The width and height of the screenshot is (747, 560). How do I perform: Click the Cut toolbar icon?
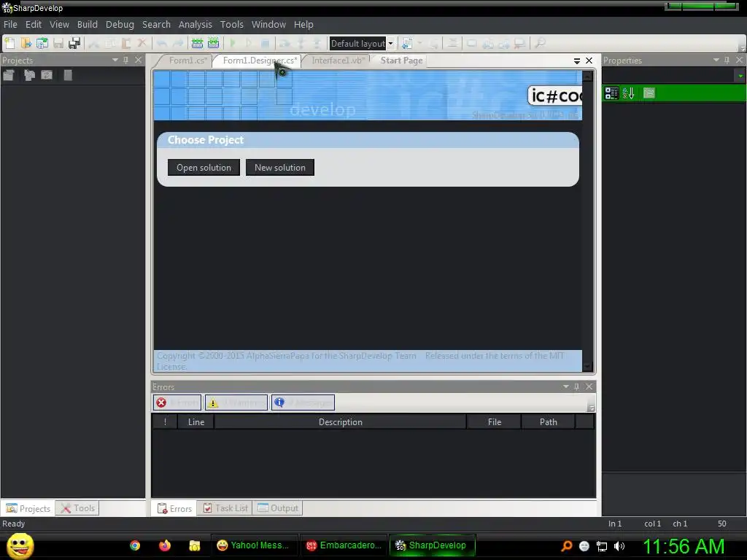[x=94, y=43]
